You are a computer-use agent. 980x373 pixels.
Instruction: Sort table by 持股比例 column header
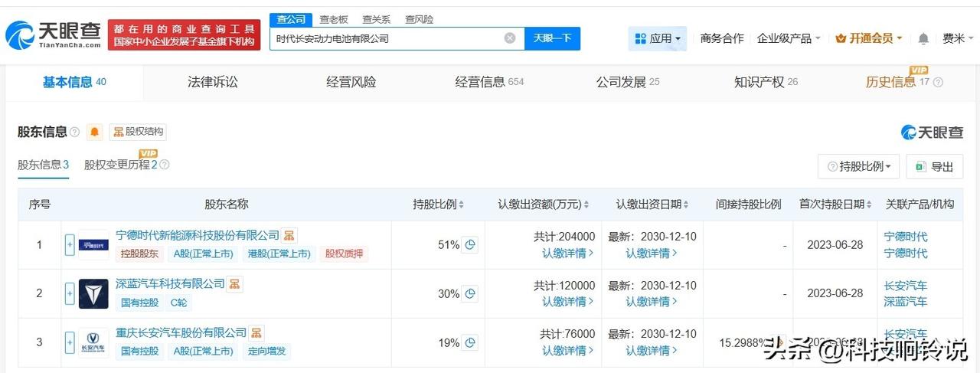point(438,204)
